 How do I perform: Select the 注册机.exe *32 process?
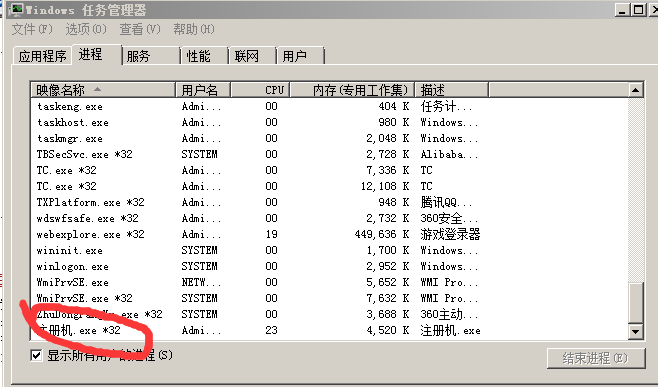[x=329, y=330]
